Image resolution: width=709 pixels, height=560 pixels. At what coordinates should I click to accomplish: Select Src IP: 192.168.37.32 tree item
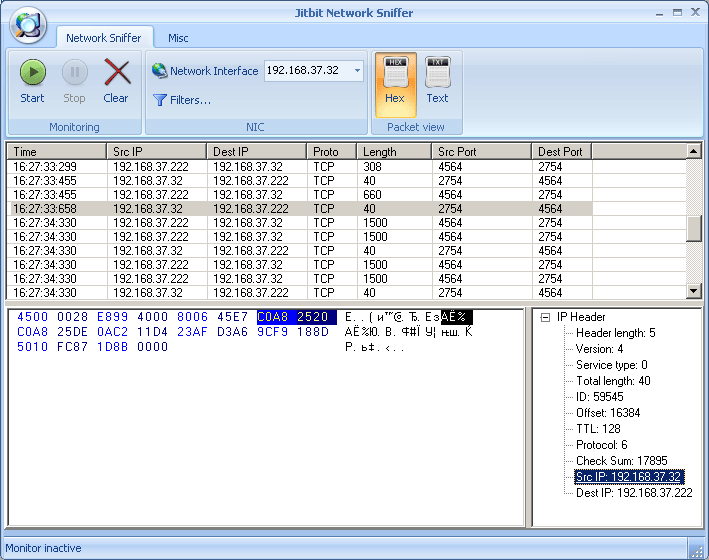point(629,477)
